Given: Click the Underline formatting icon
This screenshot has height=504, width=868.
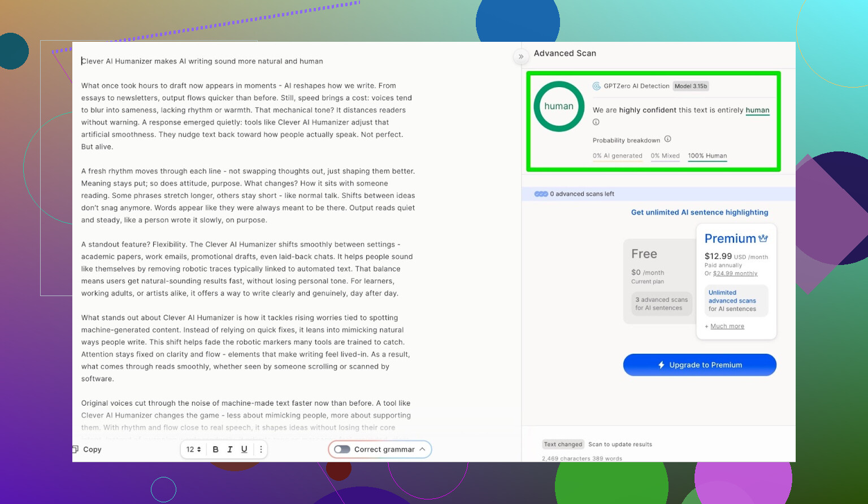Looking at the screenshot, I should 244,449.
